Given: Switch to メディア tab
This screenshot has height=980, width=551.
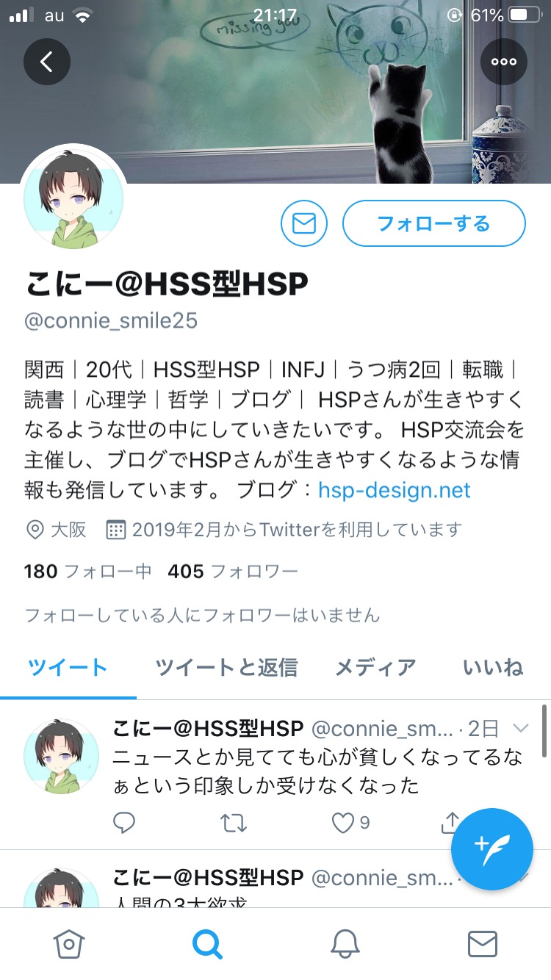Looking at the screenshot, I should 375,667.
